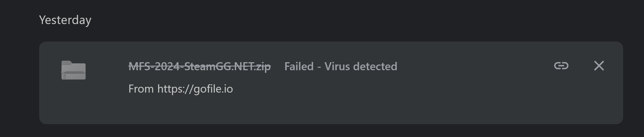The width and height of the screenshot is (644, 137).
Task: Click the zip archive file icon
Action: click(74, 70)
